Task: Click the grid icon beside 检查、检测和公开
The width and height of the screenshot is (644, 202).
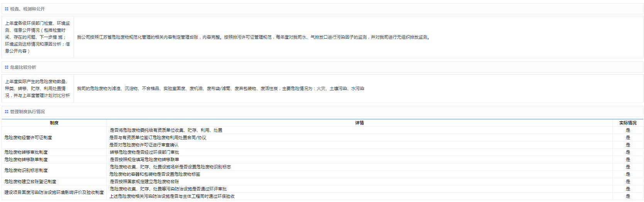Action: tap(7, 9)
